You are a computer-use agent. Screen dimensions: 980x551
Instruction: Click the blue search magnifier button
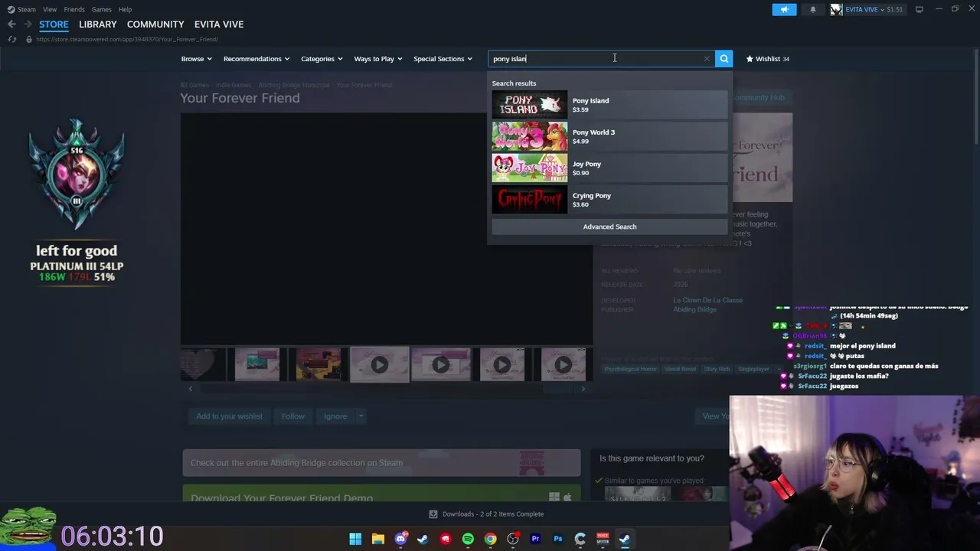pos(724,59)
